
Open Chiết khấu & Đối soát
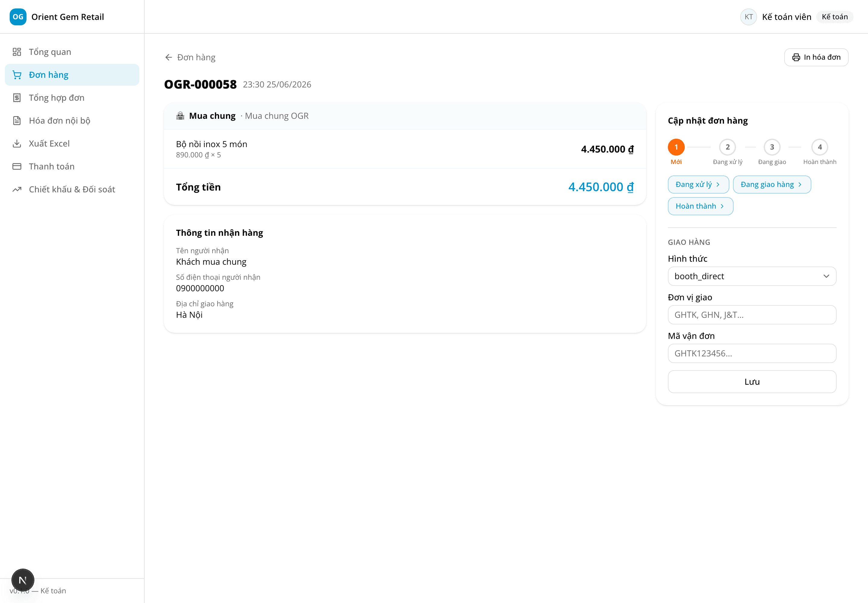[72, 189]
